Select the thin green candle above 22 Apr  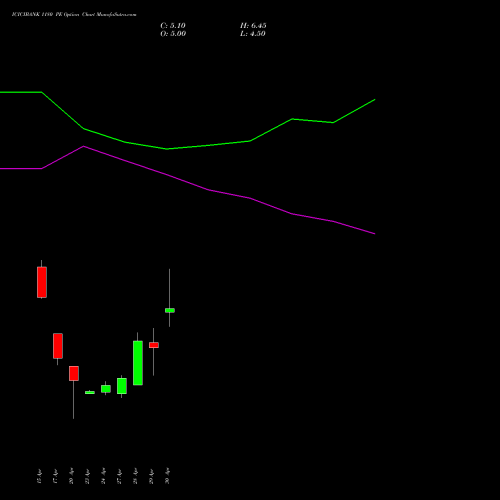point(90,392)
